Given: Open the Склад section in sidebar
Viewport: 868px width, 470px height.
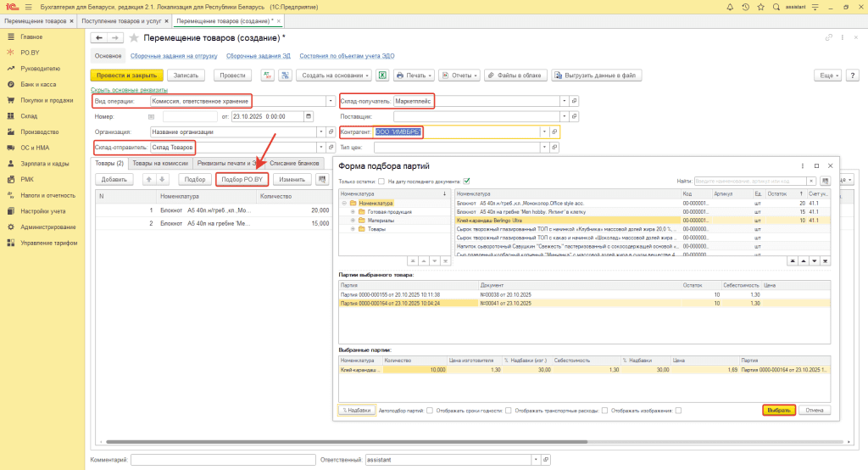Looking at the screenshot, I should click(x=30, y=115).
